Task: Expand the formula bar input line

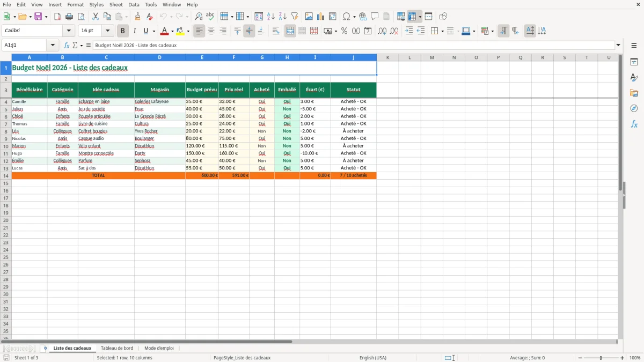Action: pos(618,46)
